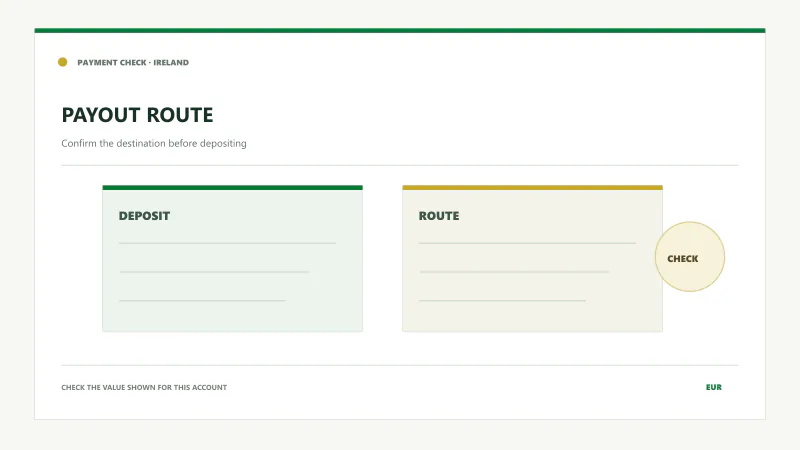Click the PAYOUT ROUTE heading
Image resolution: width=800 pixels, height=450 pixels.
(x=137, y=115)
